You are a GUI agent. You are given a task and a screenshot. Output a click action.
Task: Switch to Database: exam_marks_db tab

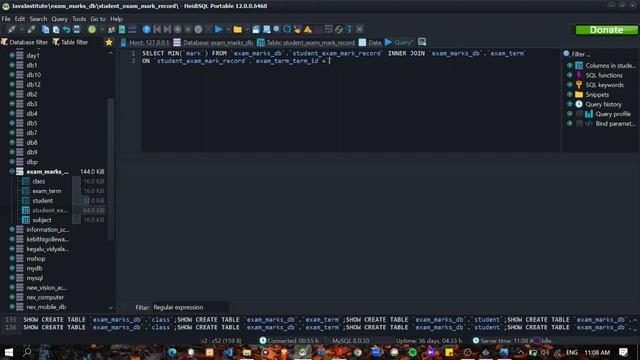(213, 42)
